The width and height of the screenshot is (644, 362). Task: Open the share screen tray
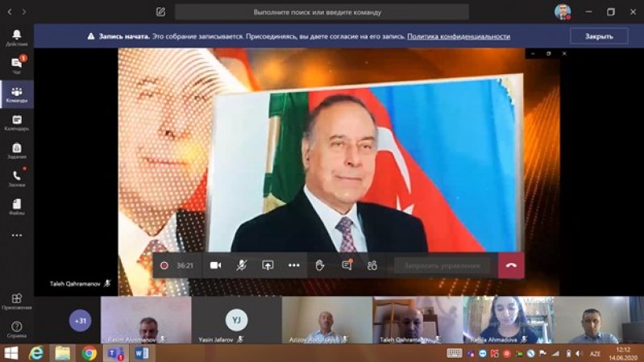tap(268, 265)
